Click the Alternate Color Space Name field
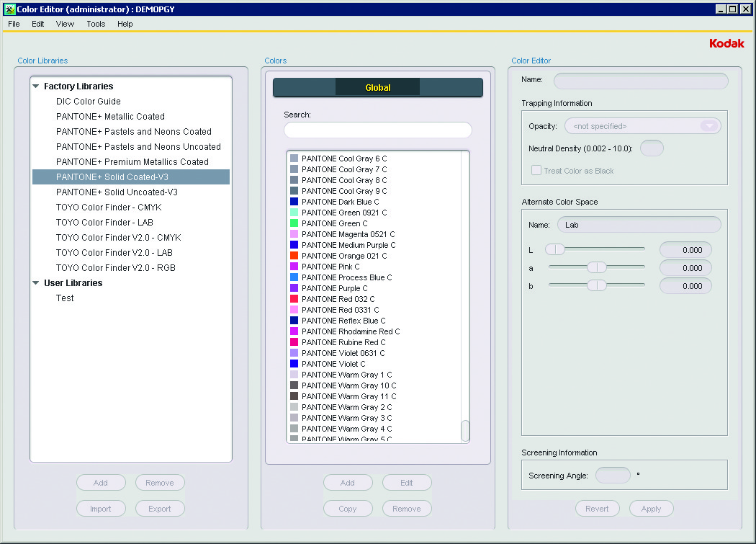The width and height of the screenshot is (756, 544). pyautogui.click(x=639, y=225)
